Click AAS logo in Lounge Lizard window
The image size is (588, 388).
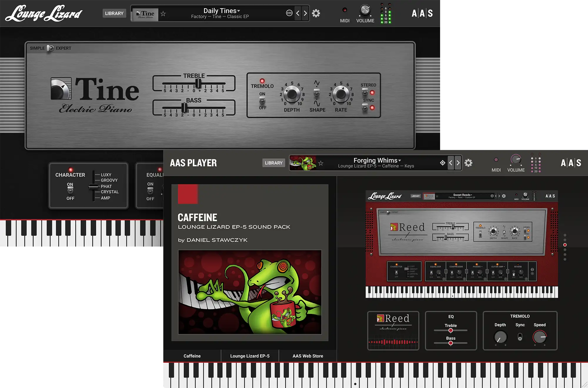pyautogui.click(x=422, y=13)
